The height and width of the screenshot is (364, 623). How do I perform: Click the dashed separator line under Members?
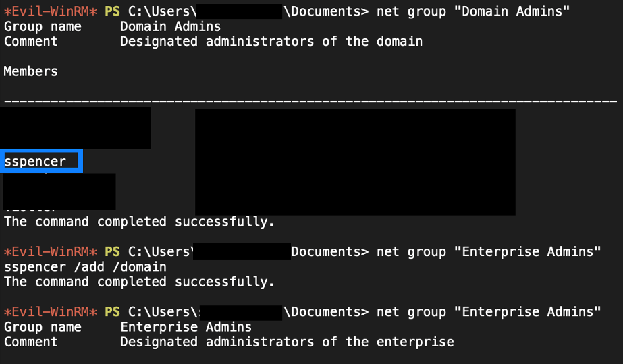310,101
